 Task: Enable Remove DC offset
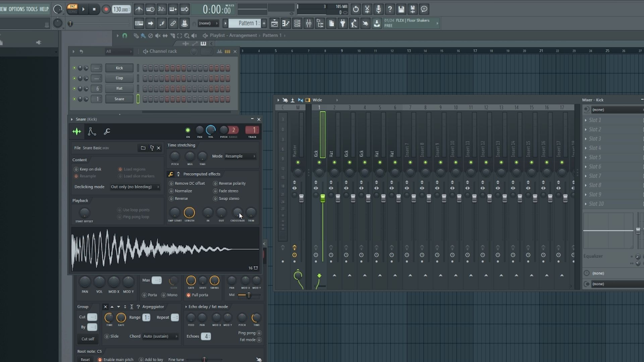pyautogui.click(x=187, y=183)
